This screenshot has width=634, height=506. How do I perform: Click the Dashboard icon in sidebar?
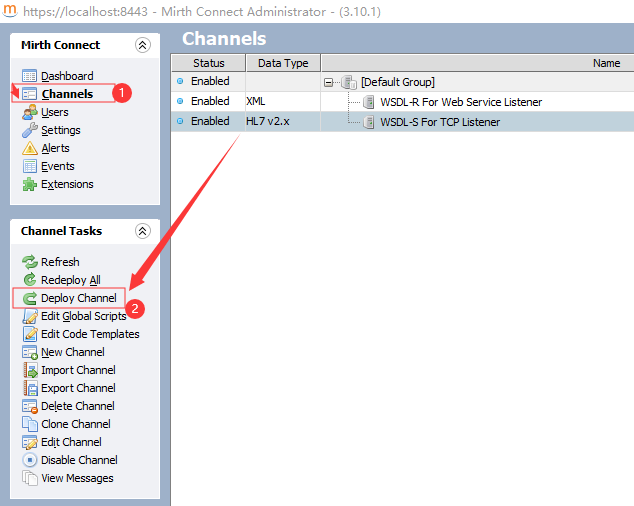[30, 76]
